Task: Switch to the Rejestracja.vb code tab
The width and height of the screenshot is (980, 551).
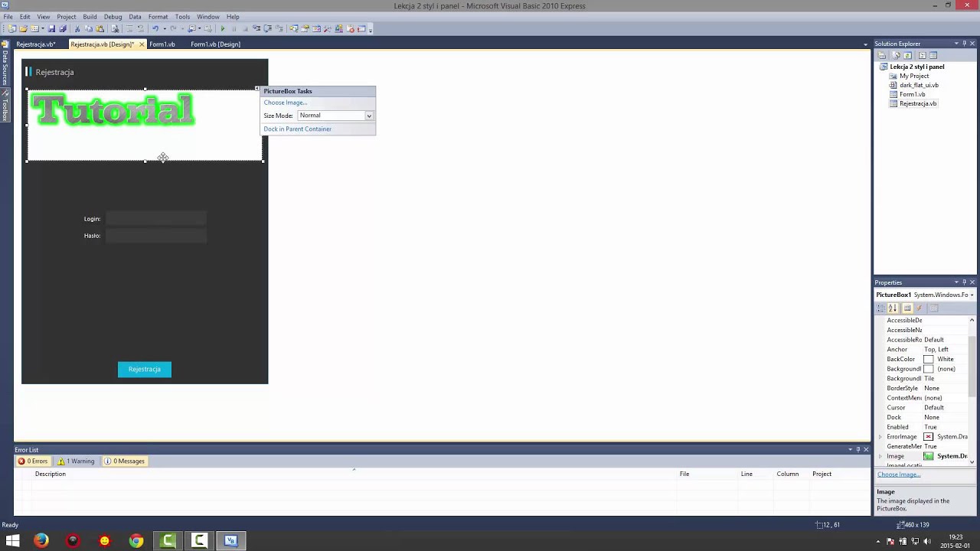Action: pyautogui.click(x=35, y=44)
